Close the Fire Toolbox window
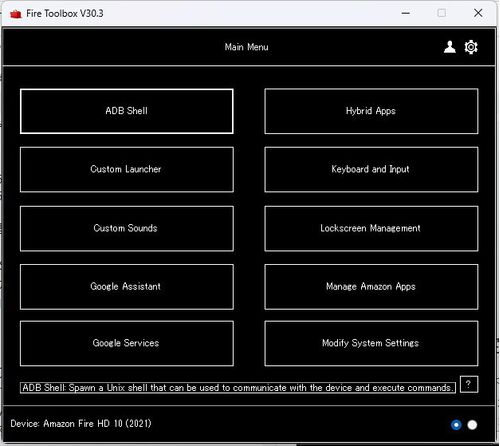 [x=478, y=13]
